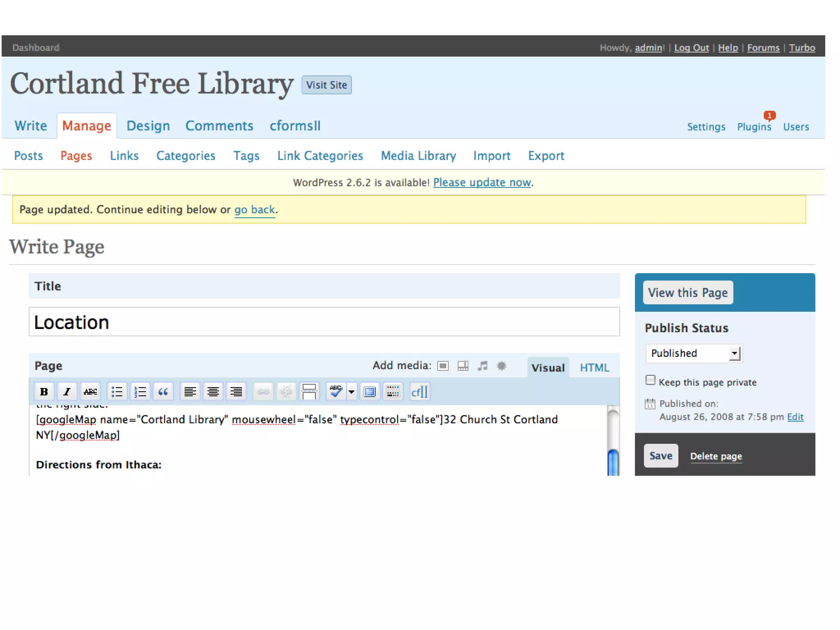This screenshot has width=840, height=630.
Task: Go to the Links submenu
Action: coord(124,156)
